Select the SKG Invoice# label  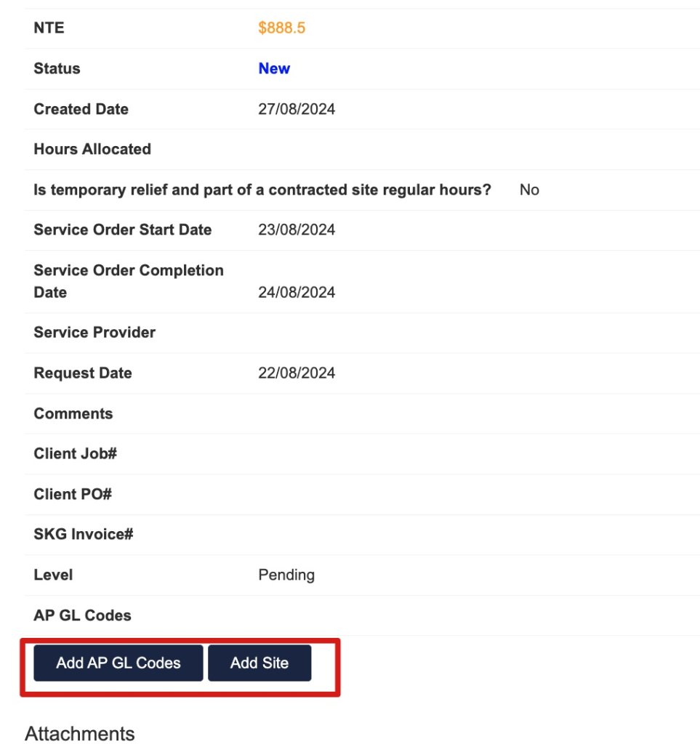click(83, 534)
